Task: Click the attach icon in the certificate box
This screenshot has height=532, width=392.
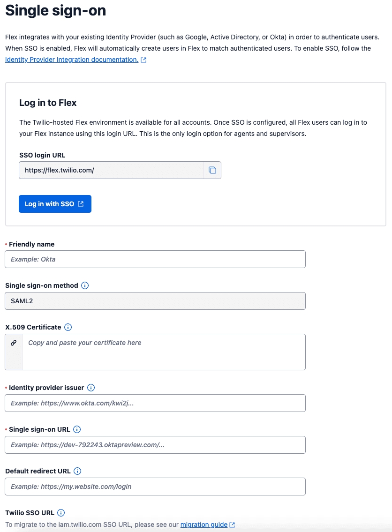Action: pos(13,343)
